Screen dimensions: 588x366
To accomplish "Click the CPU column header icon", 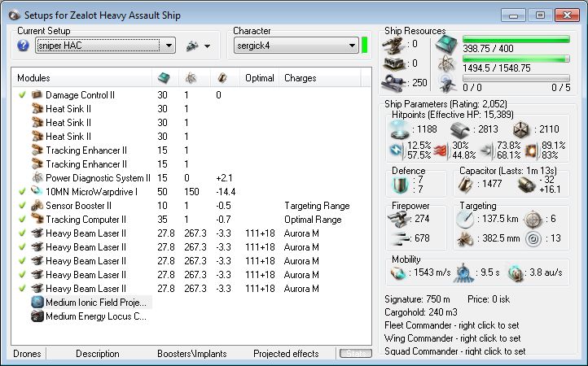I will coord(164,78).
